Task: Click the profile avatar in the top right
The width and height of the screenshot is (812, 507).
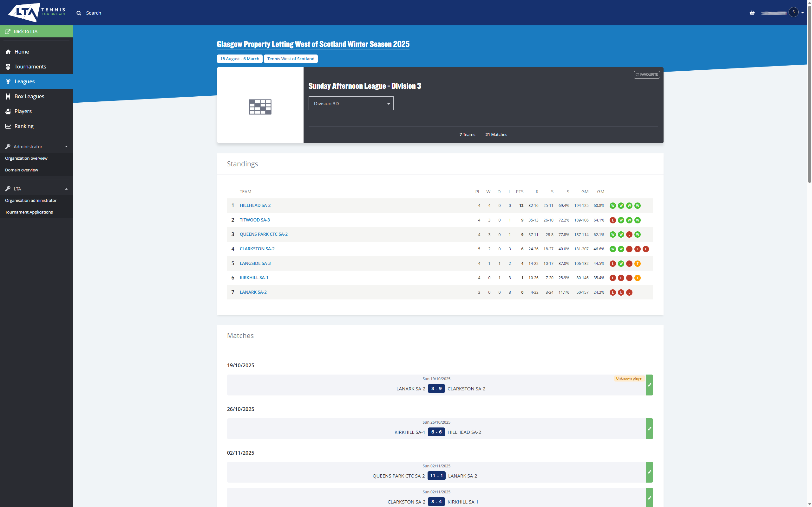Action: click(794, 12)
